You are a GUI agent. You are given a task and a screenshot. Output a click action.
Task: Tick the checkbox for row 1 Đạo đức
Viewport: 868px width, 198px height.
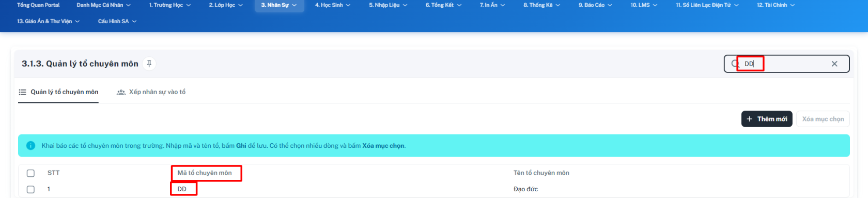tap(30, 189)
